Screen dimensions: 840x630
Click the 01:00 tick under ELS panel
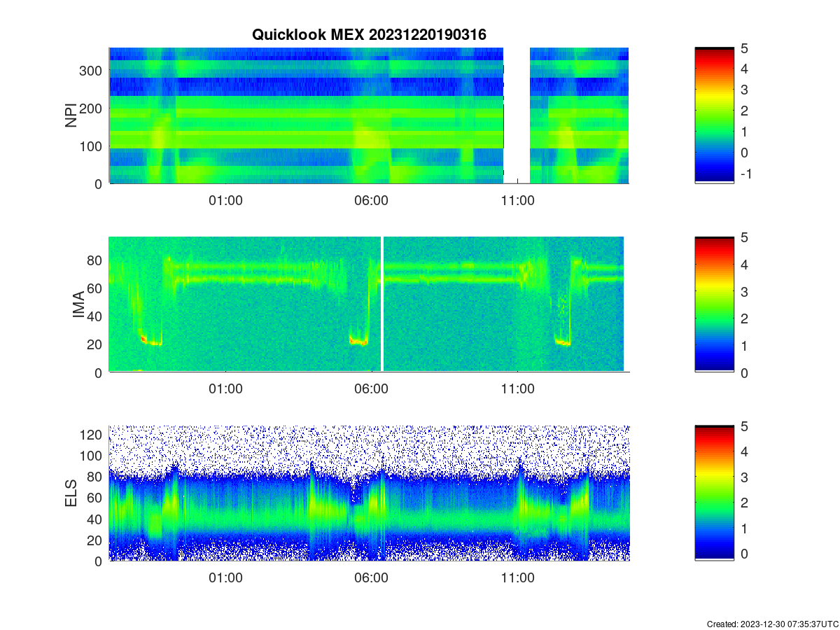click(225, 578)
